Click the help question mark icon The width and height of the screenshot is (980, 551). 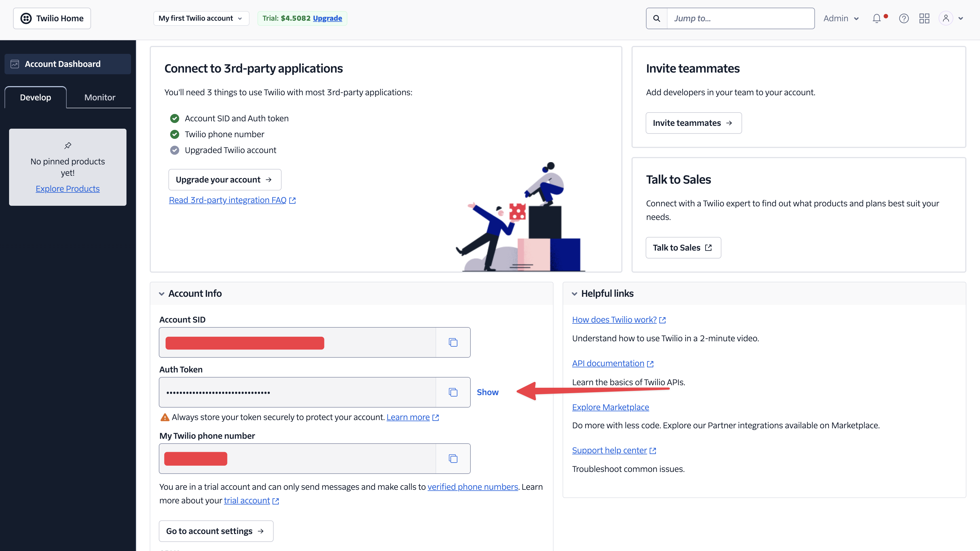coord(904,18)
